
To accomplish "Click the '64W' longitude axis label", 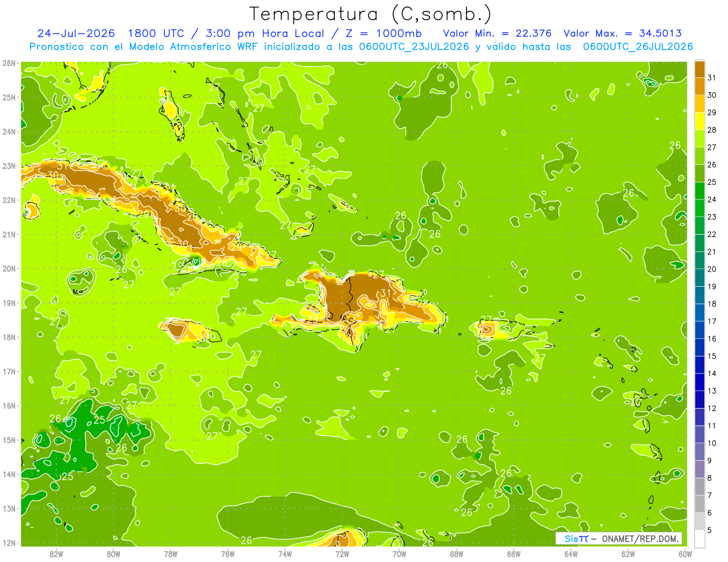I will coord(570,554).
